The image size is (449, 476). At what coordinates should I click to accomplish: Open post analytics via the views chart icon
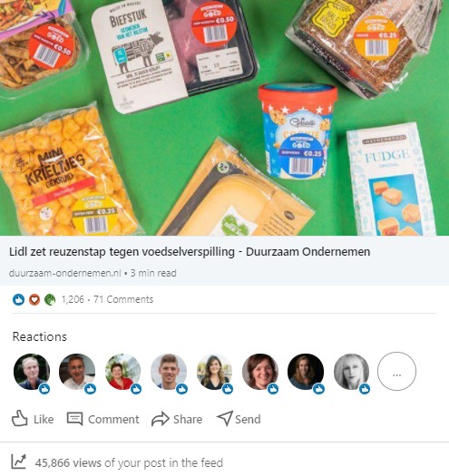[18, 461]
